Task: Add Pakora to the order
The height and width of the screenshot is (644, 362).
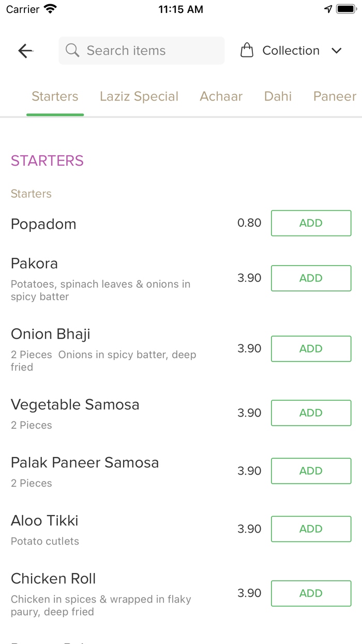Action: (311, 278)
